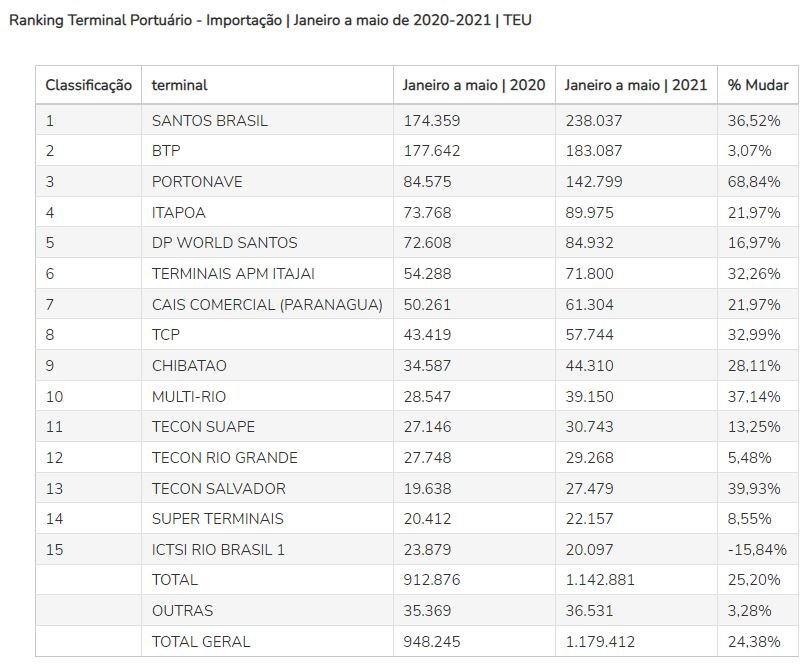Click the BTP terminal name
The height and width of the screenshot is (664, 810).
(166, 151)
